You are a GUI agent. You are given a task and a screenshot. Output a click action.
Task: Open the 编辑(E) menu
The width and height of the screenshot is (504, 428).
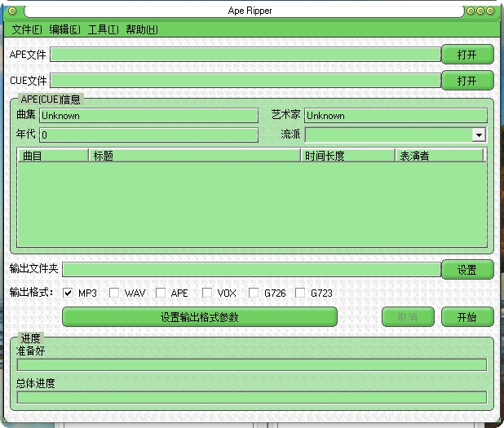(64, 29)
